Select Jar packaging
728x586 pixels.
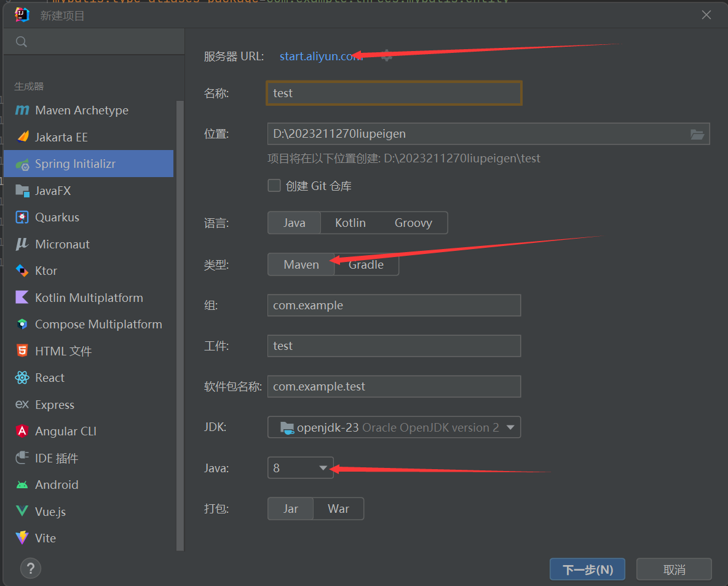click(291, 509)
